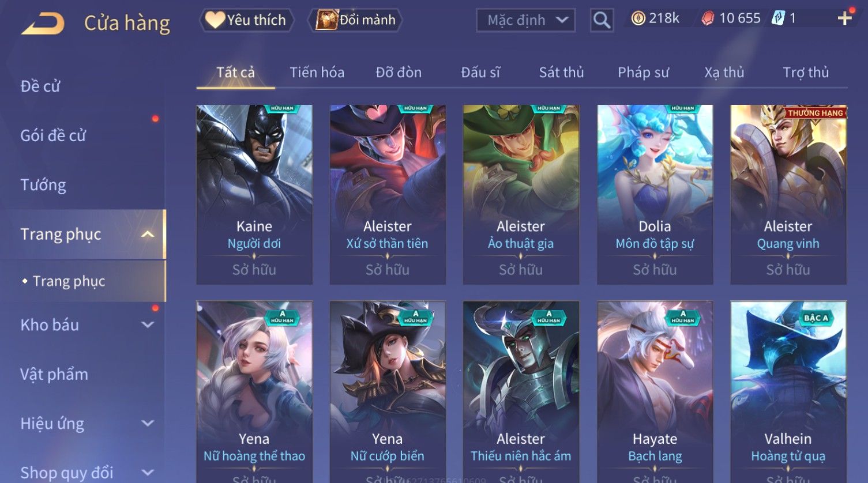Select Kaine Người dơi skin card

coord(254,194)
